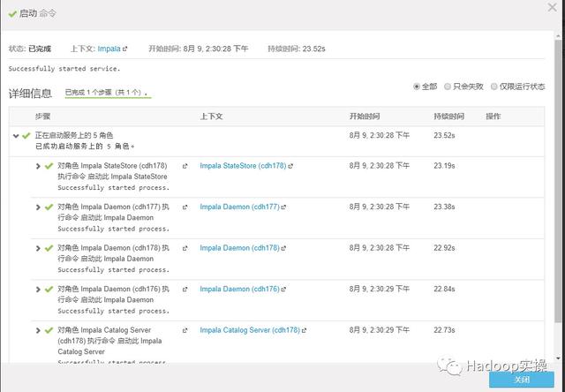Click step-detail link icon for Daemon cdh177 row
Image resolution: width=565 pixels, height=392 pixels.
pyautogui.click(x=185, y=207)
